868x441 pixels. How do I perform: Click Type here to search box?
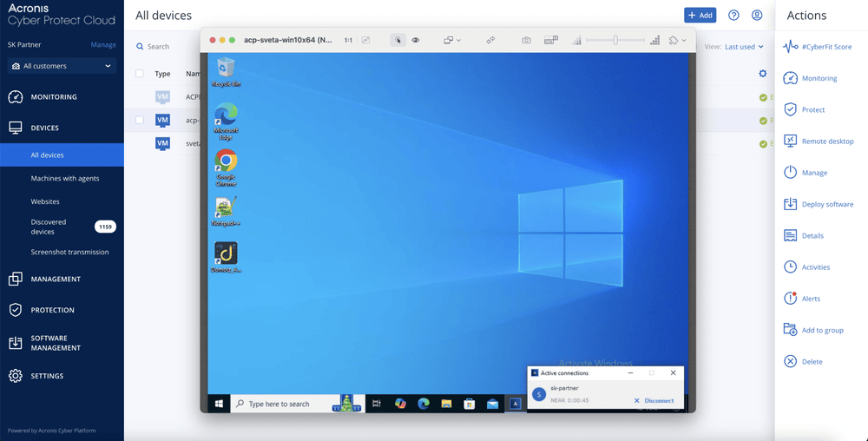297,404
